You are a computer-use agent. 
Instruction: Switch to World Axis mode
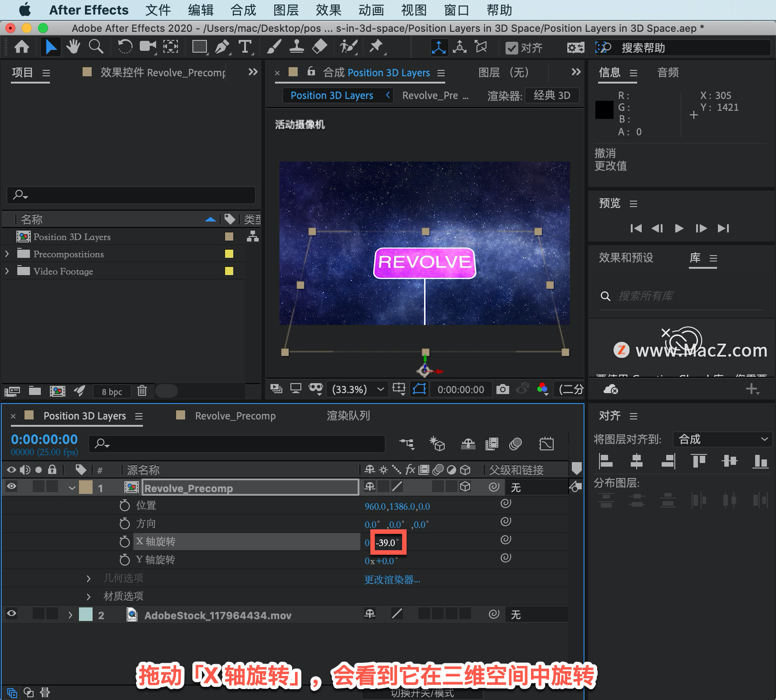point(460,47)
